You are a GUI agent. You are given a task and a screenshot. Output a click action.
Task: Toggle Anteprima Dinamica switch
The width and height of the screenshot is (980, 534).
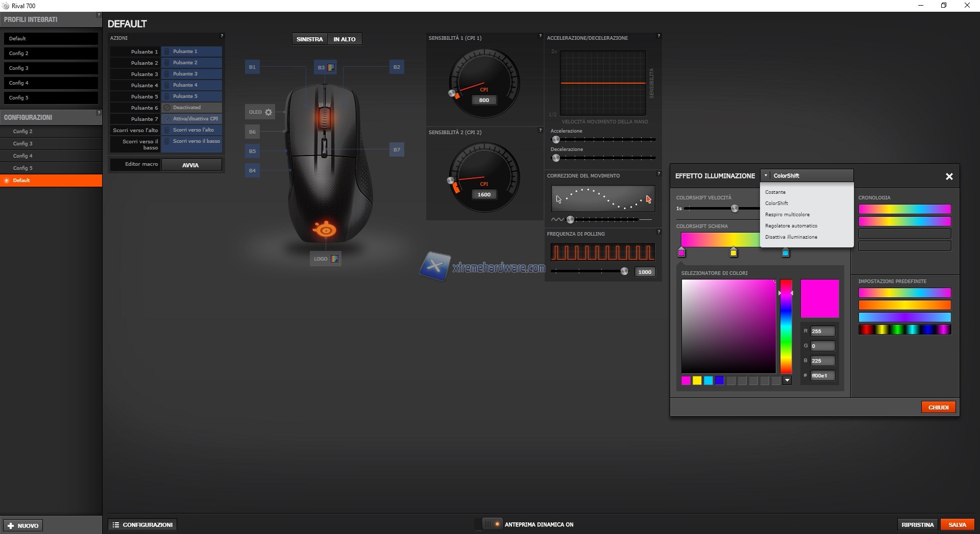click(492, 524)
